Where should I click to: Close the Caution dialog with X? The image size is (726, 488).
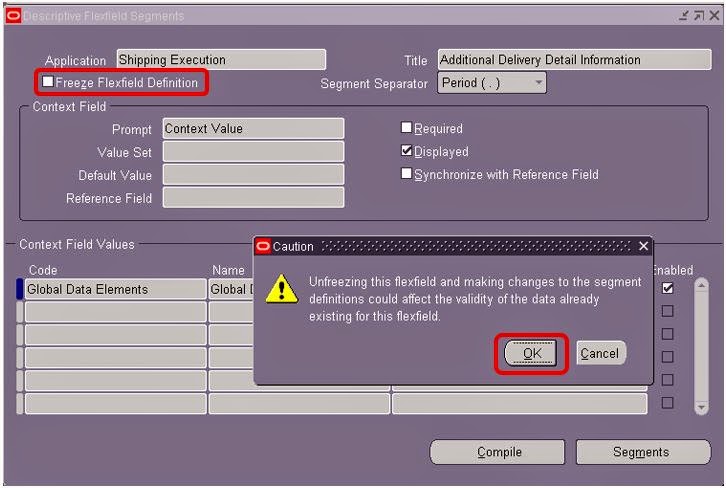(643, 246)
